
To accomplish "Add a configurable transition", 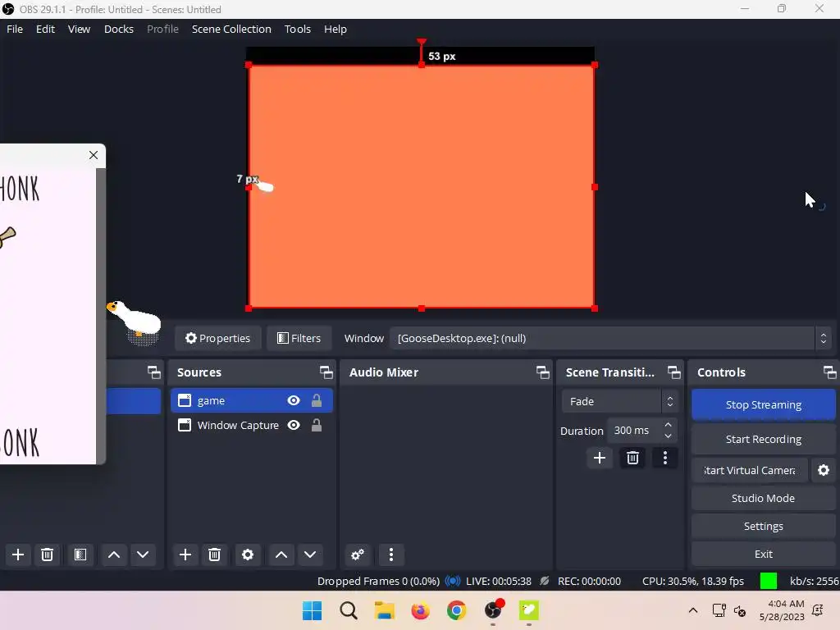I will [600, 458].
